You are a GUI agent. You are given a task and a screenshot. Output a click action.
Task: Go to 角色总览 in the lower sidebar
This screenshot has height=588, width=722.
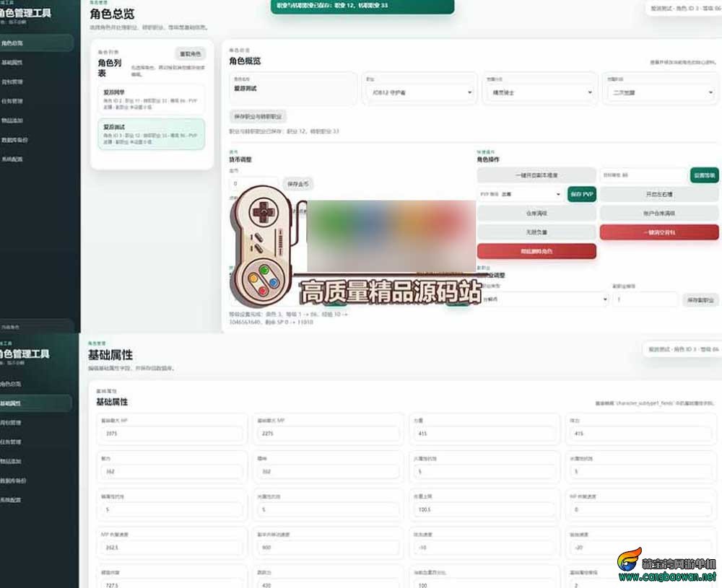36,384
